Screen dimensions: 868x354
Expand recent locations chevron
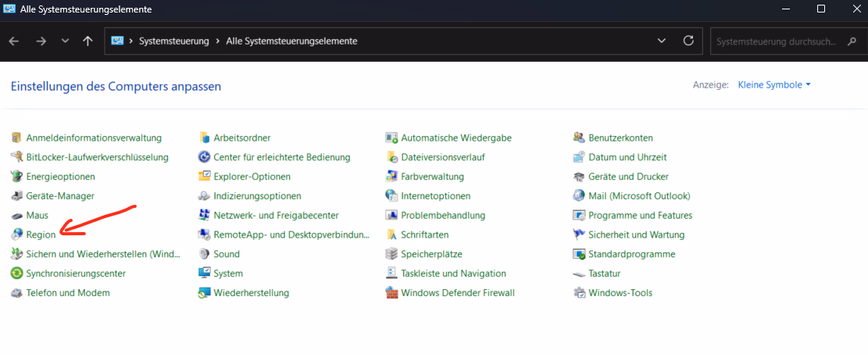tap(66, 41)
